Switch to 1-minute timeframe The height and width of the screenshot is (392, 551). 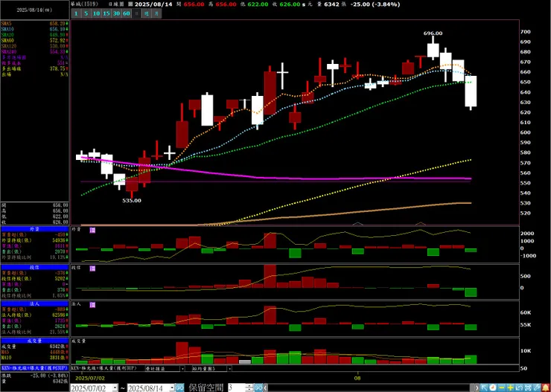75,13
